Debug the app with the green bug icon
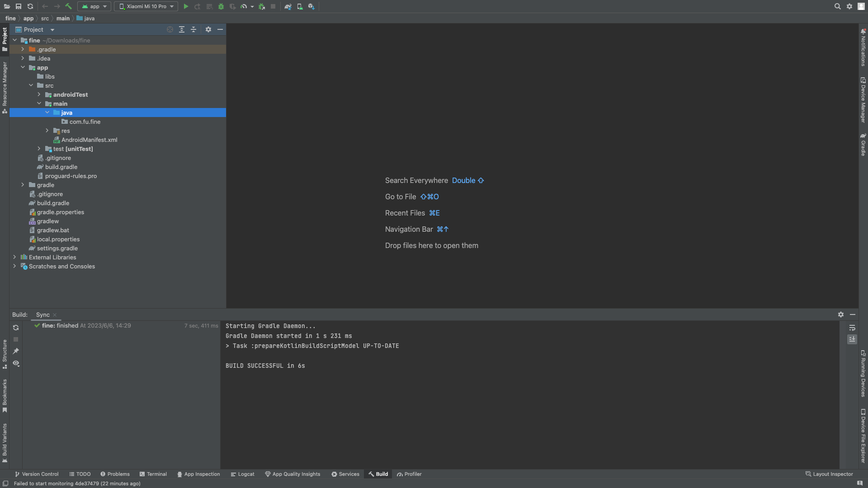The height and width of the screenshot is (488, 868). click(221, 6)
